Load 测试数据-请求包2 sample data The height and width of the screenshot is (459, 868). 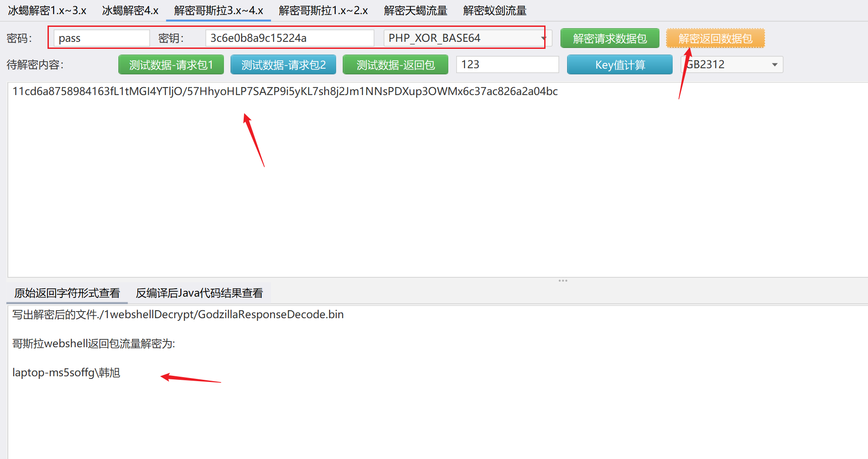283,65
